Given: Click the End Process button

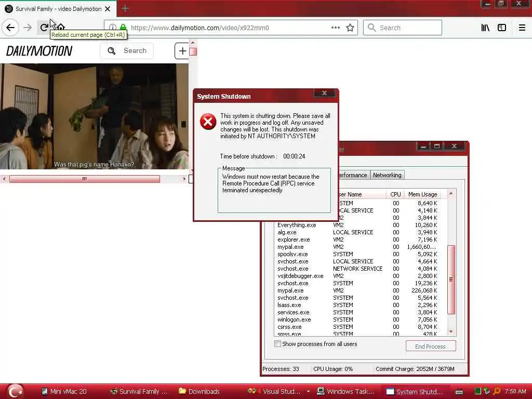Looking at the screenshot, I should coord(431,346).
